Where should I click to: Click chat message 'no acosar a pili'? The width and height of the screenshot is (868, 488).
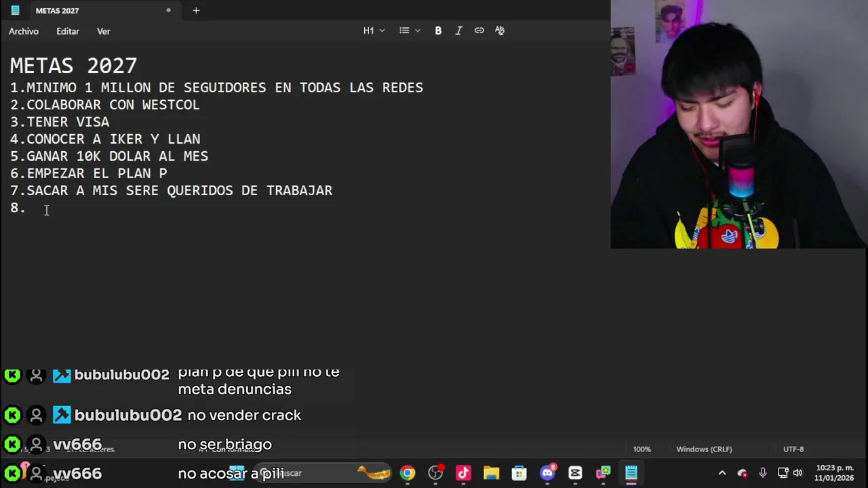(x=231, y=474)
